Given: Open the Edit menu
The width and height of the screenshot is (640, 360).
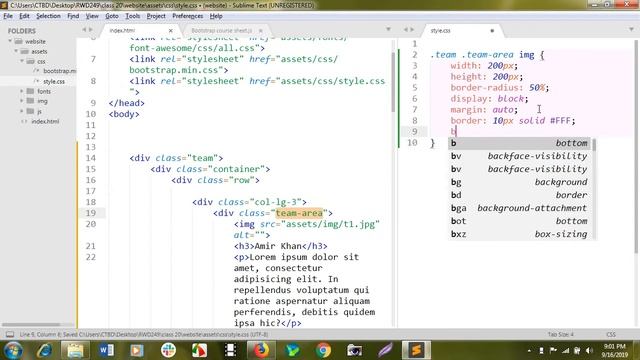Looking at the screenshot, I should 24,16.
